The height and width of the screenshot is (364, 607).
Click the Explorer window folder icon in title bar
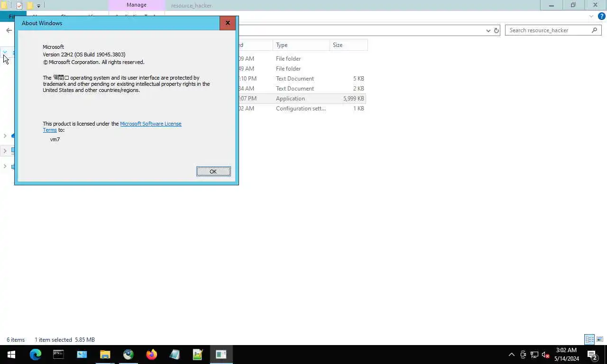(x=4, y=6)
